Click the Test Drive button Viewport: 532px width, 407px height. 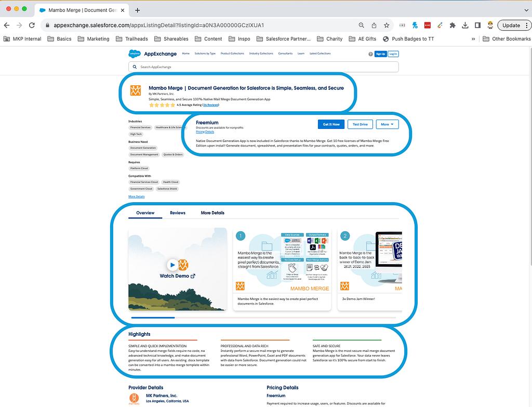360,124
